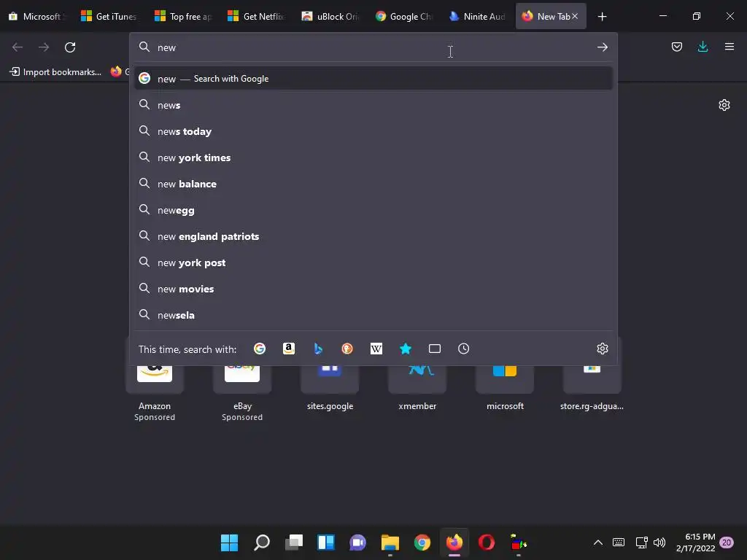Search with Amazon one-off search icon

pyautogui.click(x=289, y=349)
